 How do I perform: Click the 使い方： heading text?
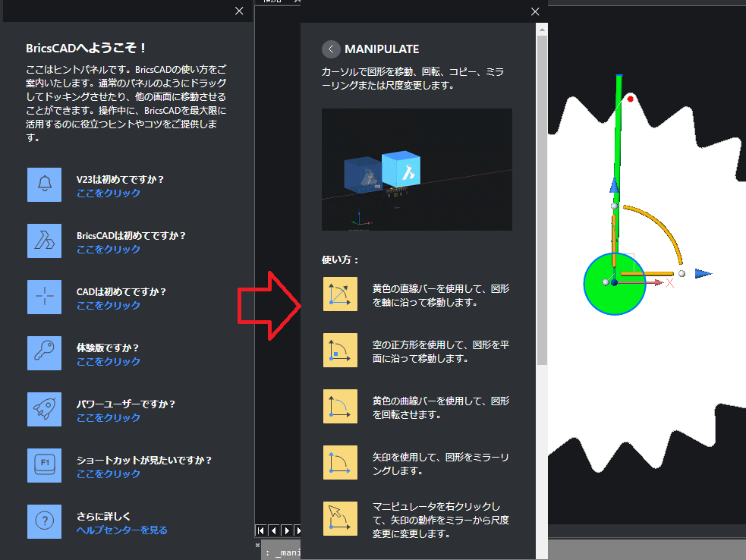(x=340, y=260)
